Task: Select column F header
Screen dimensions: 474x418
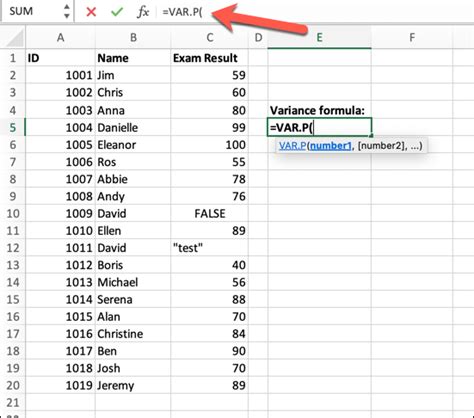Action: pos(412,38)
